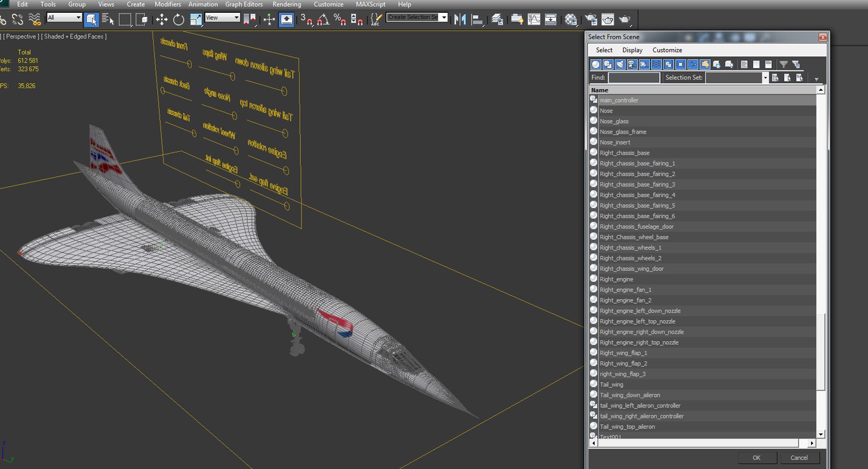Click the Cancel button

(799, 458)
